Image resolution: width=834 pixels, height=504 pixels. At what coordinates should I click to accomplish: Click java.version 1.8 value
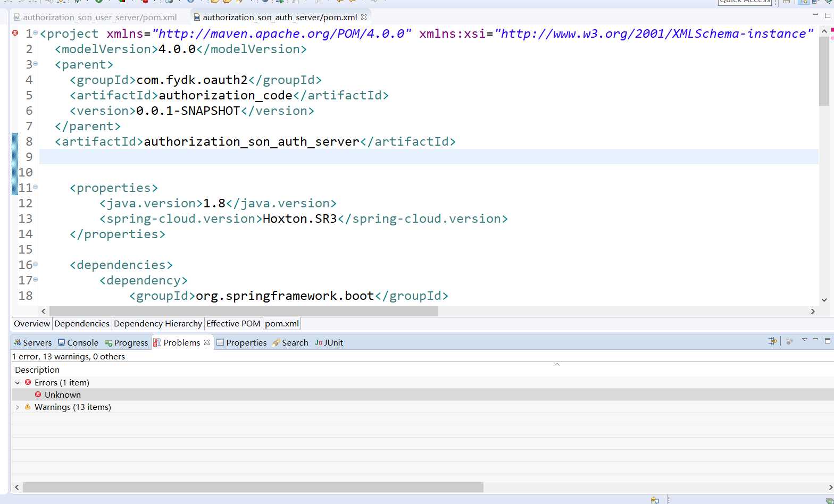click(214, 203)
